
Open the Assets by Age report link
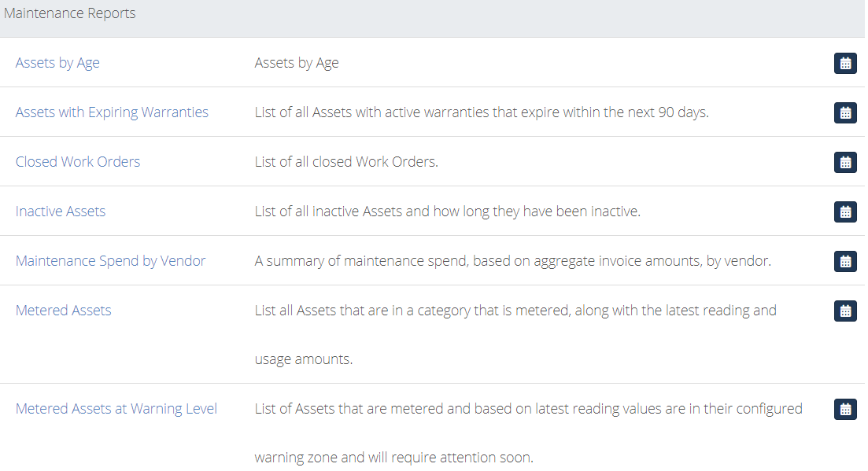pyautogui.click(x=57, y=63)
